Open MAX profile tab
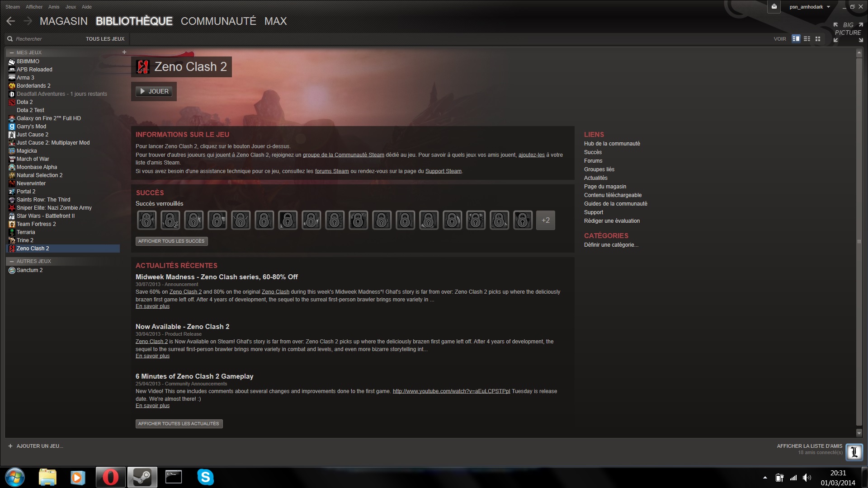 click(276, 21)
